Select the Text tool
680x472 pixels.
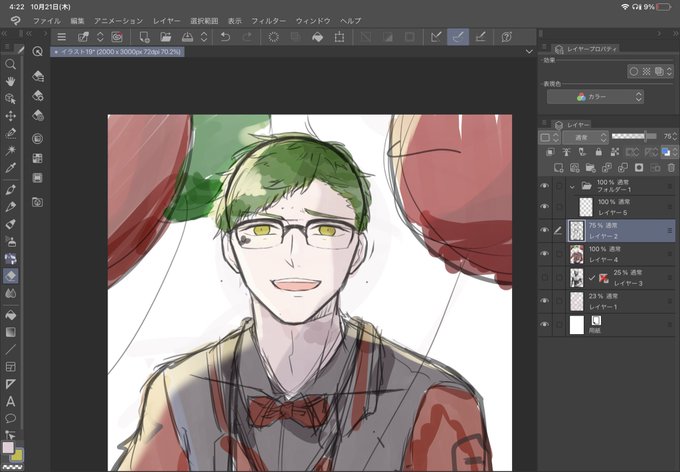pos(10,401)
